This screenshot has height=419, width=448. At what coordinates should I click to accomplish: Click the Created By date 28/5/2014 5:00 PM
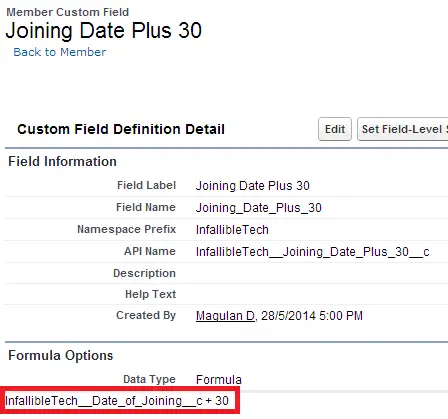pos(312,316)
